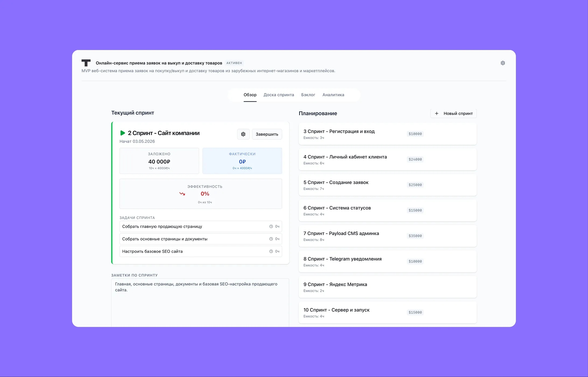Viewport: 588px width, 377px height.
Task: Open task Собрать главную продающую страницу
Action: [x=201, y=226]
